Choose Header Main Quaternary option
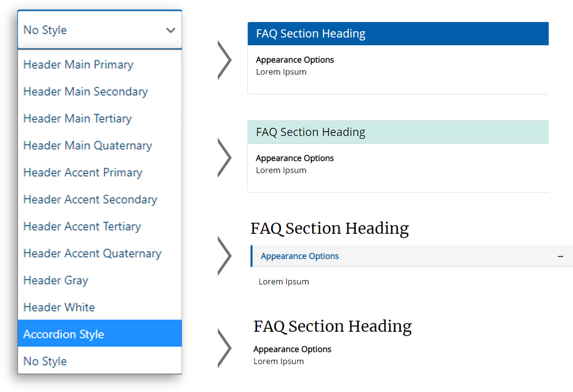 pyautogui.click(x=87, y=145)
